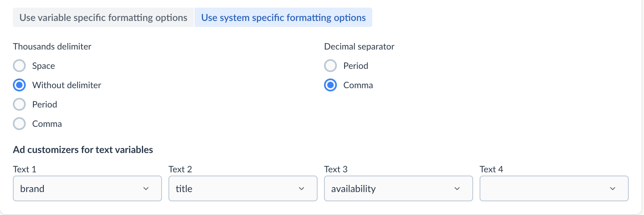
Task: Click the 'Text 1' field label
Action: (25, 169)
